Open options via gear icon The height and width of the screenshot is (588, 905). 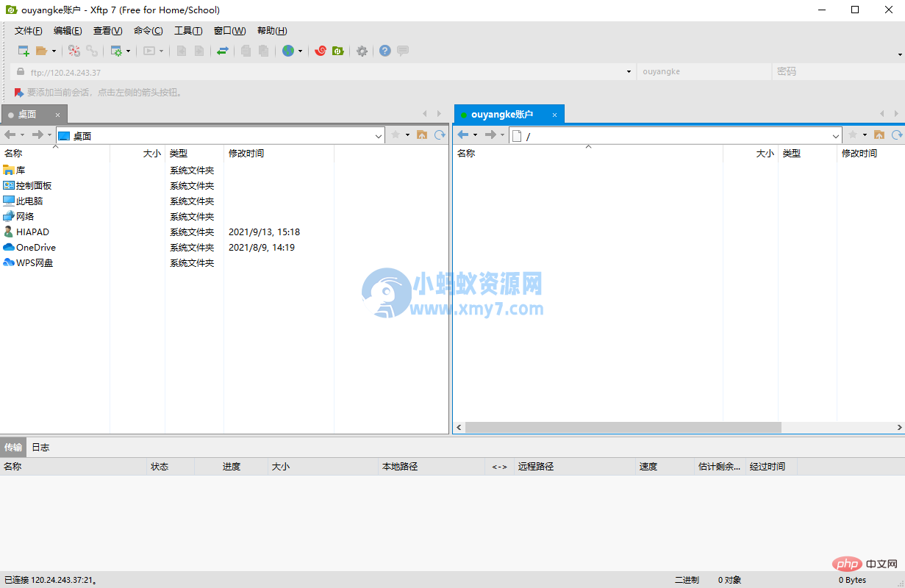click(362, 51)
